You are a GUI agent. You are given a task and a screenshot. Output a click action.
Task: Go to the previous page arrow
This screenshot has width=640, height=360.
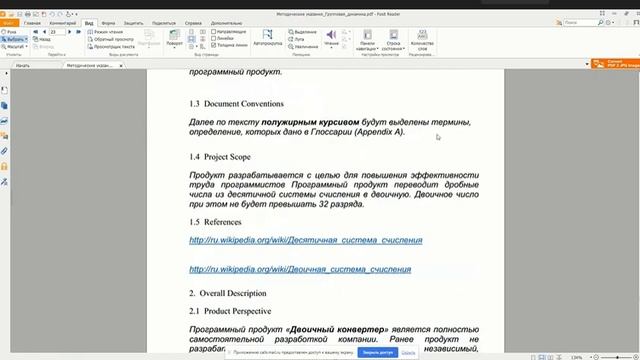point(44,32)
